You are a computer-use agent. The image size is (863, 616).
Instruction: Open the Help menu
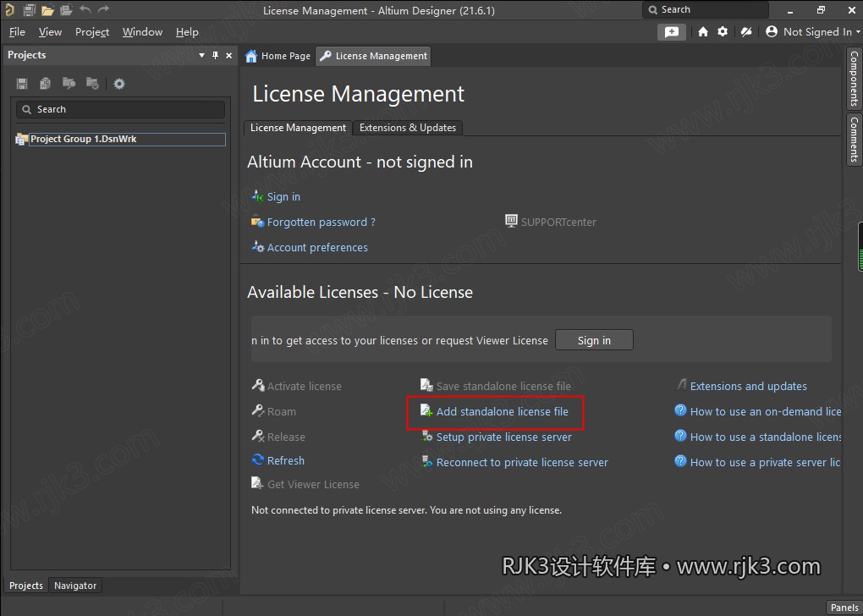pyautogui.click(x=187, y=32)
